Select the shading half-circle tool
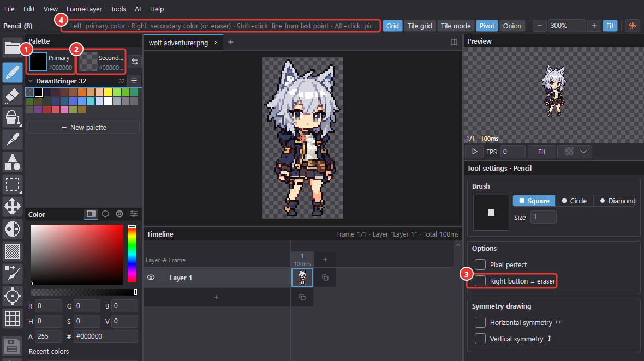644x361 pixels. click(x=13, y=229)
